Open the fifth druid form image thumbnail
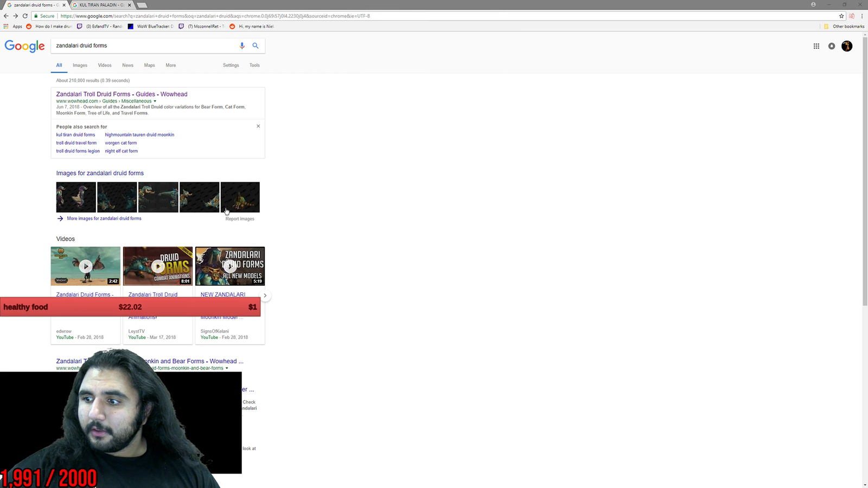This screenshot has width=868, height=488. coord(240,197)
